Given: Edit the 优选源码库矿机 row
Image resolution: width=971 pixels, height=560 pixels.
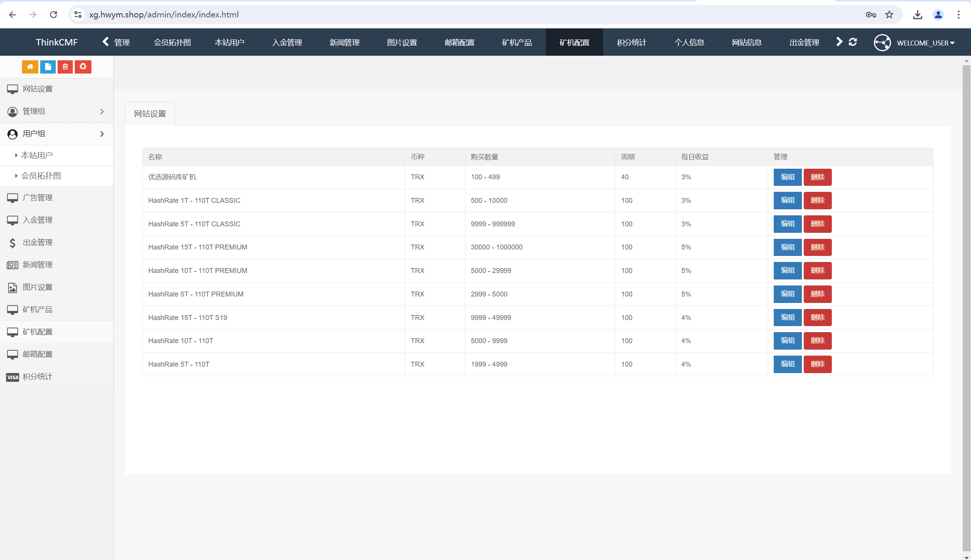Looking at the screenshot, I should click(787, 177).
